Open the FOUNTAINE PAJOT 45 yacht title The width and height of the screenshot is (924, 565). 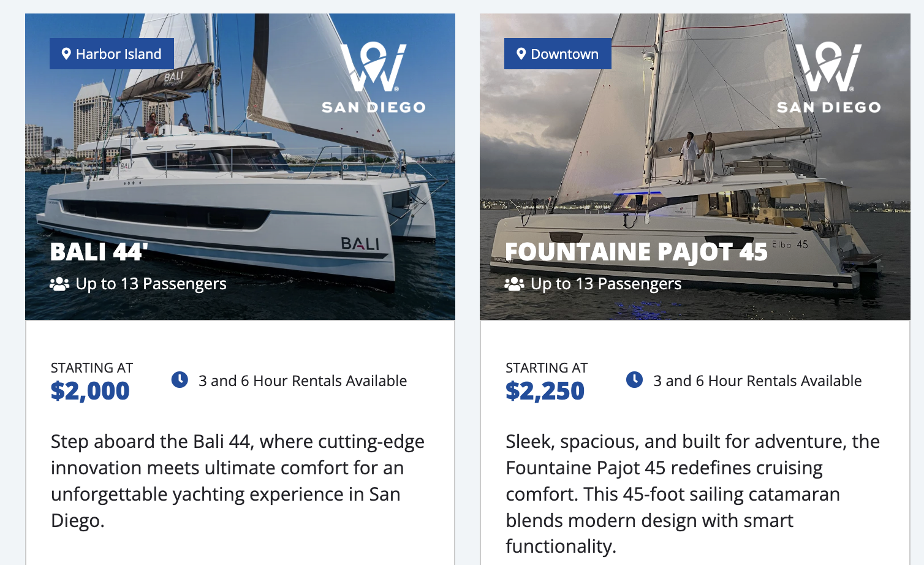pyautogui.click(x=636, y=252)
